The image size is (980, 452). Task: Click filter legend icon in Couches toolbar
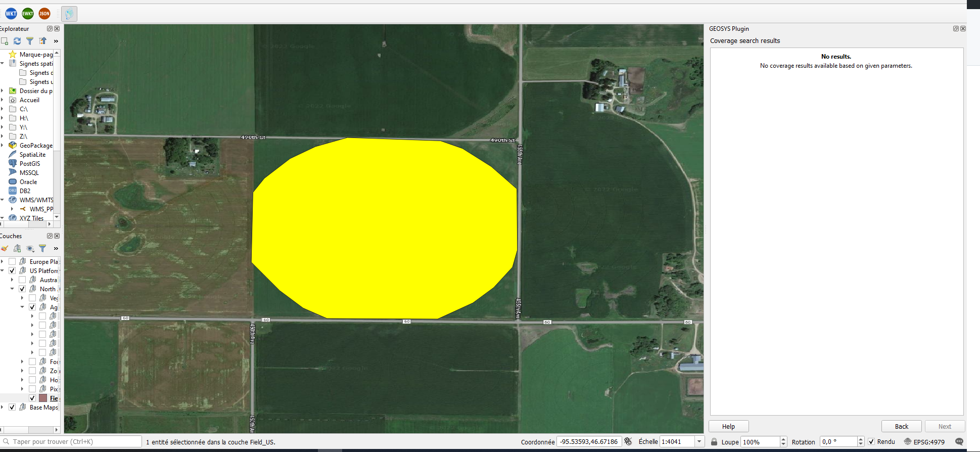point(43,248)
